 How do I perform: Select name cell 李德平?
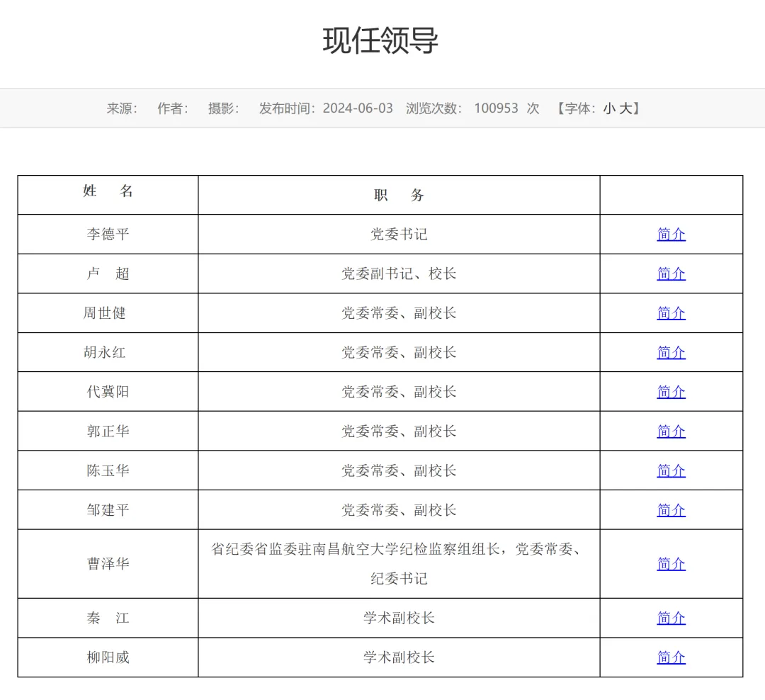(x=108, y=235)
